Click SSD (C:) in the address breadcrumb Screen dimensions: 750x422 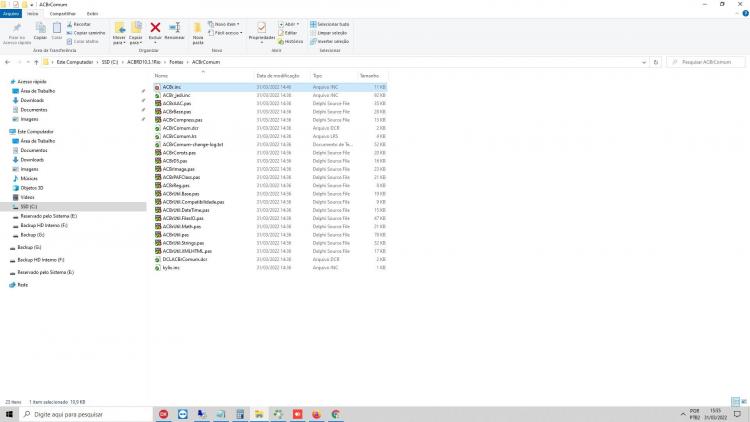[x=110, y=62]
